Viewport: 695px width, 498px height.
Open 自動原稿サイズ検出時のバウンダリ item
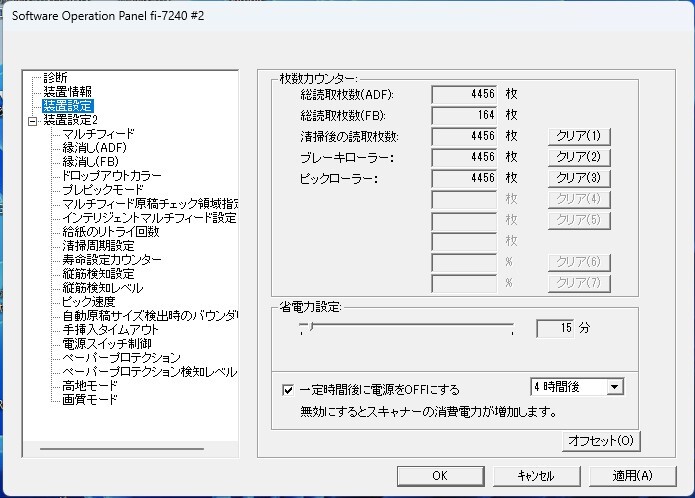pos(150,316)
